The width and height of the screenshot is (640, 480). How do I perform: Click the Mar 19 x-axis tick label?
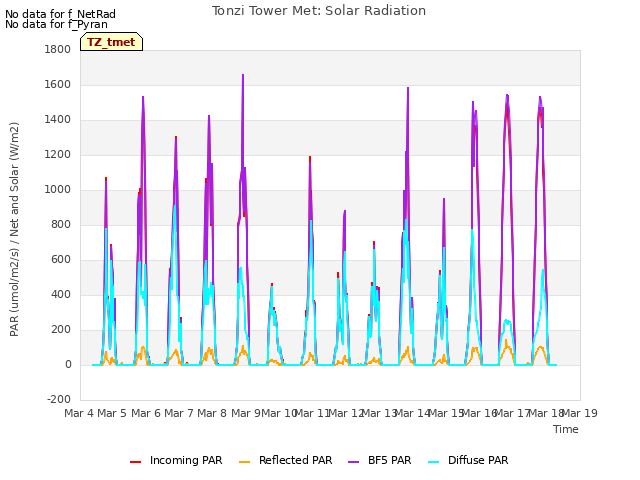coord(580,413)
